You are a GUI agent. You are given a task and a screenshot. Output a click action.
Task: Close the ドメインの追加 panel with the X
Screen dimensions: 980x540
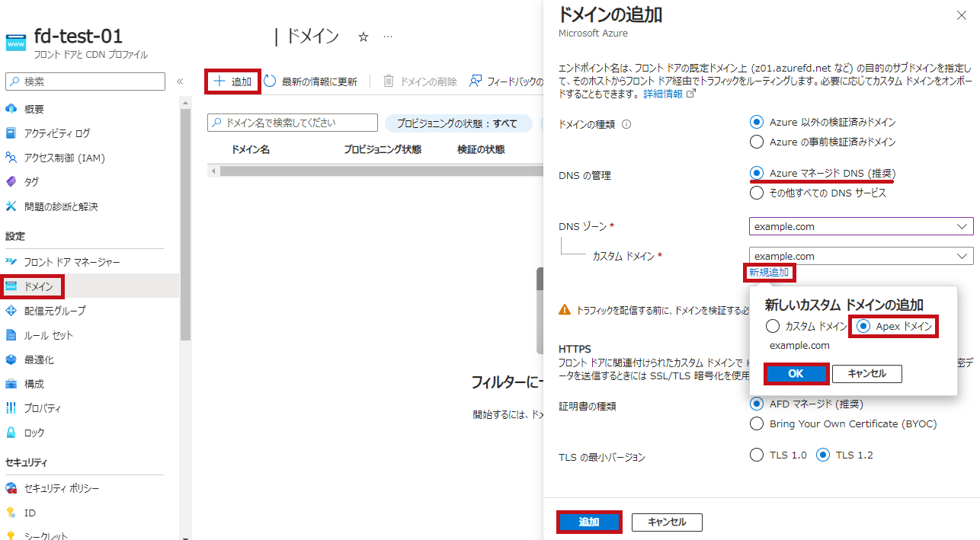pyautogui.click(x=960, y=14)
